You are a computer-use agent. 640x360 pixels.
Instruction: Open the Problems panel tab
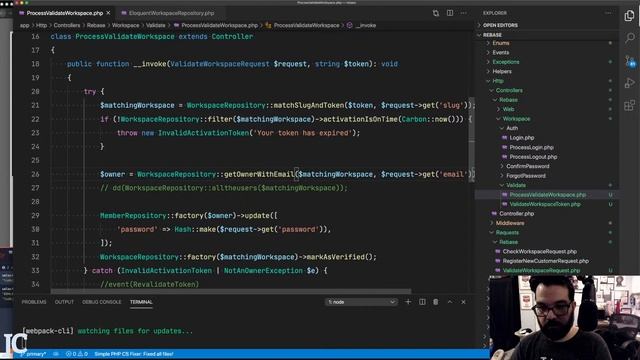pos(34,302)
